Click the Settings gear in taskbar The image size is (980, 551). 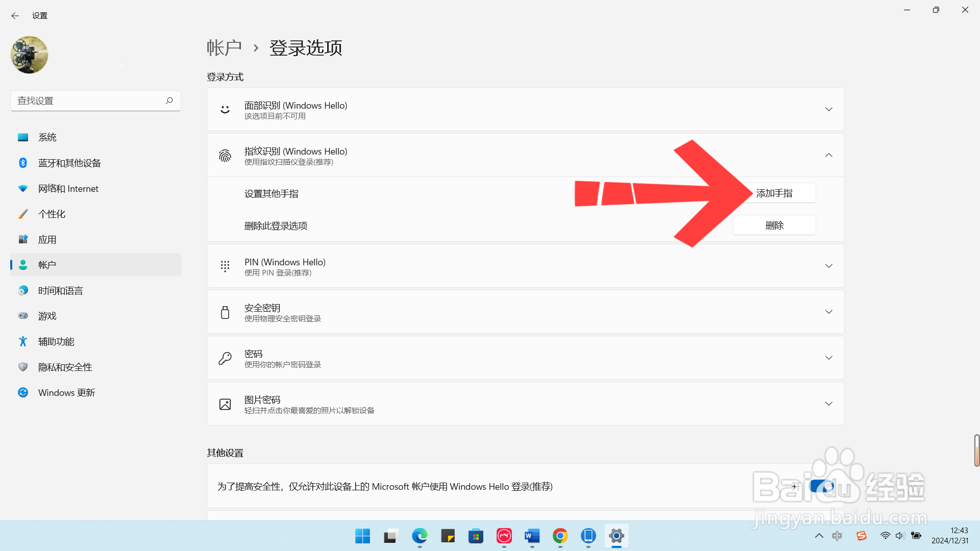click(616, 536)
